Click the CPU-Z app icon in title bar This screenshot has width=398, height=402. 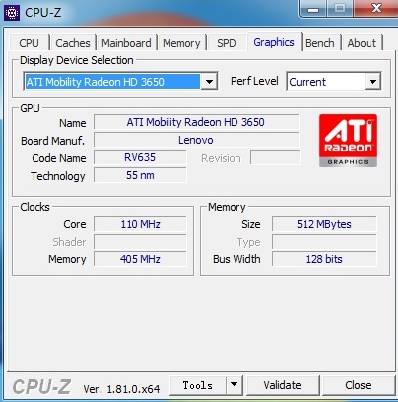tap(12, 13)
